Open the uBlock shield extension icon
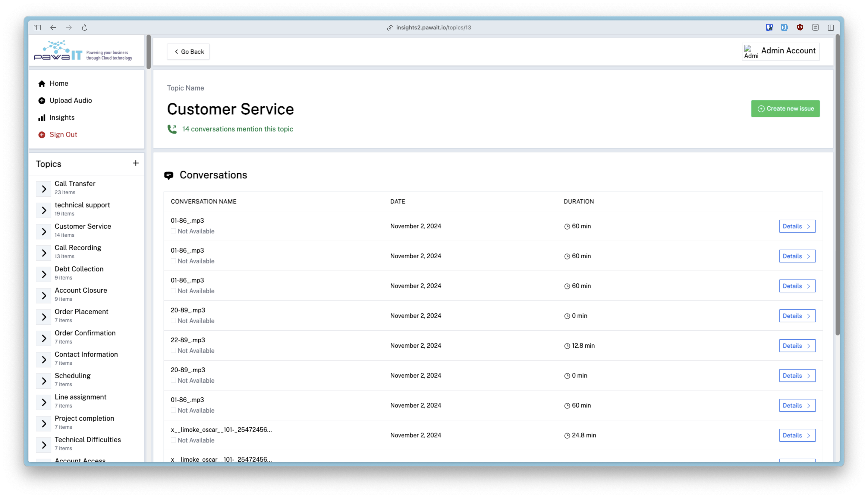Image resolution: width=868 pixels, height=498 pixels. click(x=800, y=27)
